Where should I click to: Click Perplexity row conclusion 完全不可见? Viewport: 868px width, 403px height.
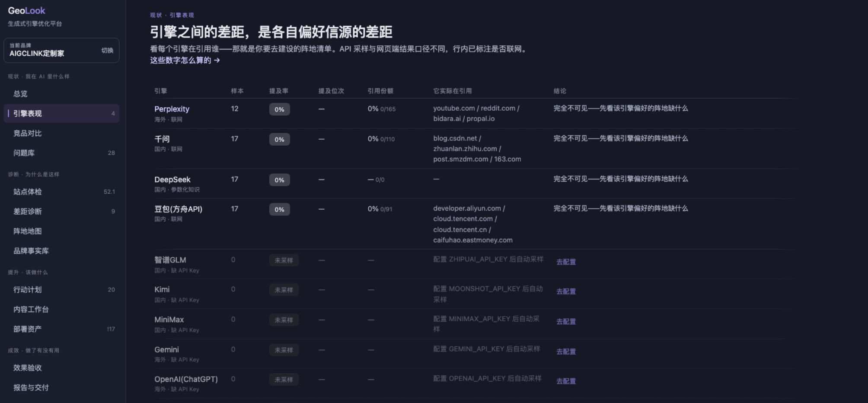621,108
